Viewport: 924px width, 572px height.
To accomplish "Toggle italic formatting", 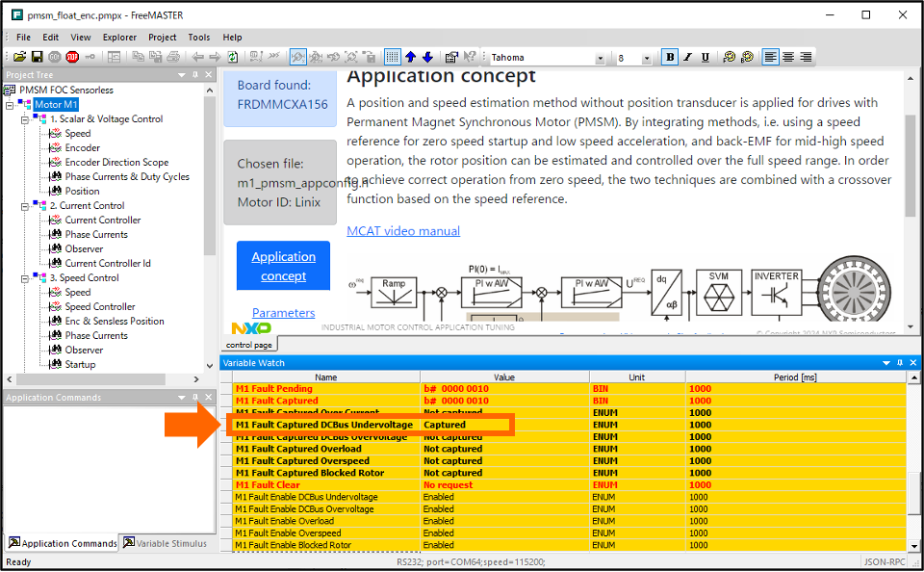I will pos(687,57).
